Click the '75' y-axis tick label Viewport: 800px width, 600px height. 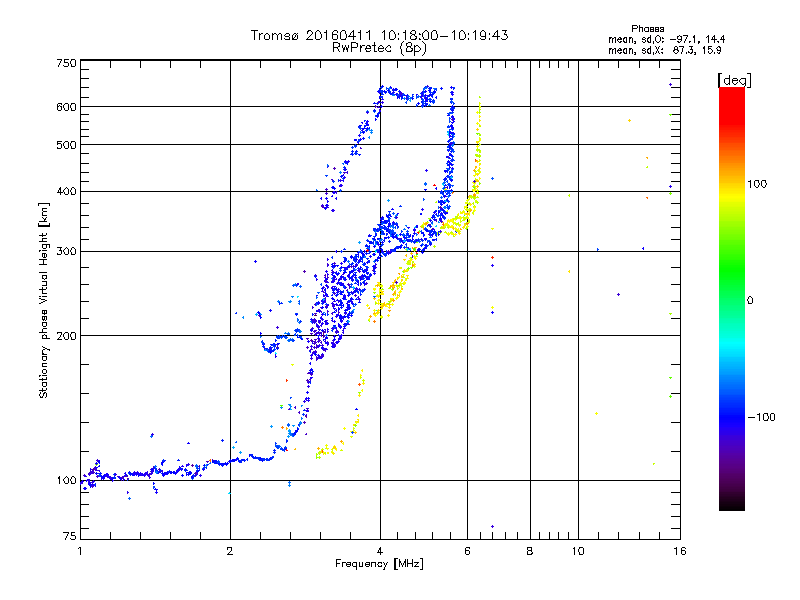(x=70, y=536)
